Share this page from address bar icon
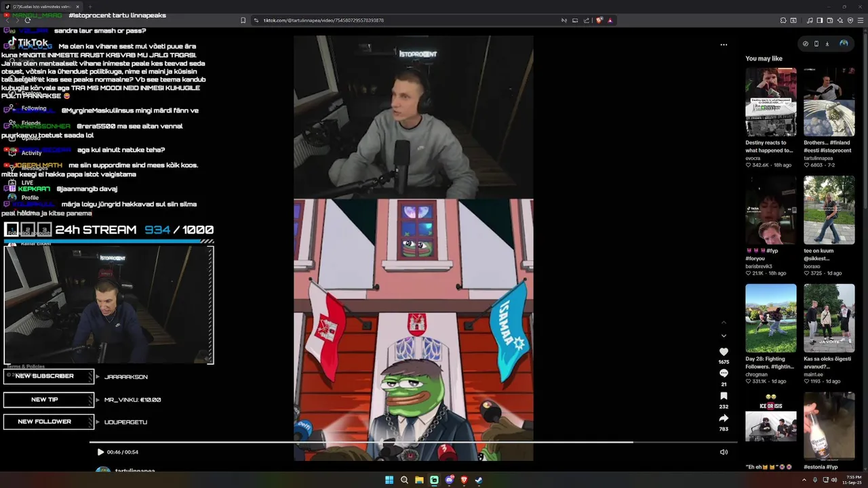Image resolution: width=868 pixels, height=488 pixels. [x=587, y=20]
